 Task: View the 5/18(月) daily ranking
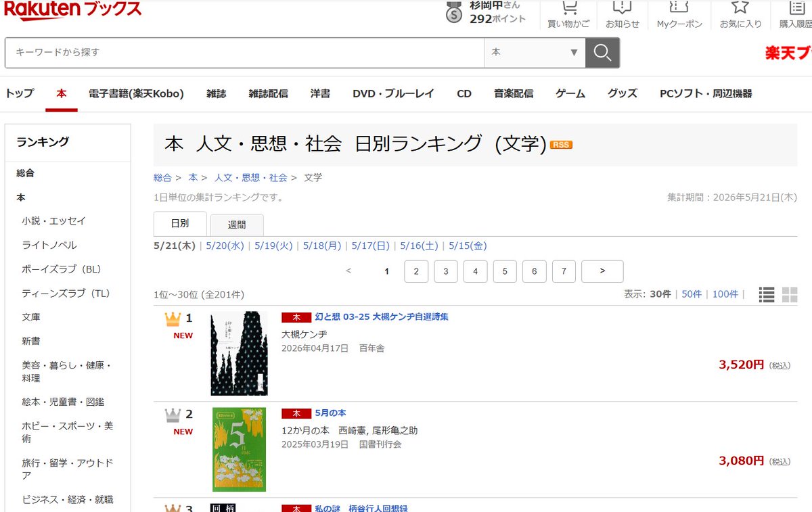(x=322, y=246)
